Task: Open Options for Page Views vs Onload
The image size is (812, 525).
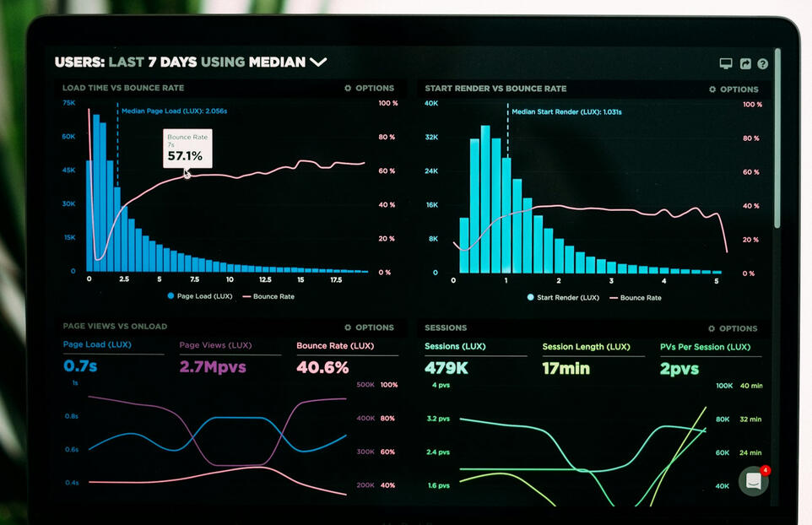Action: click(x=369, y=327)
